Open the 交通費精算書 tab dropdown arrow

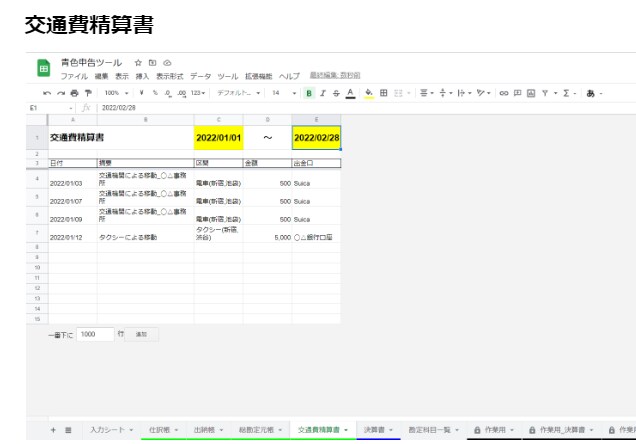pos(346,430)
